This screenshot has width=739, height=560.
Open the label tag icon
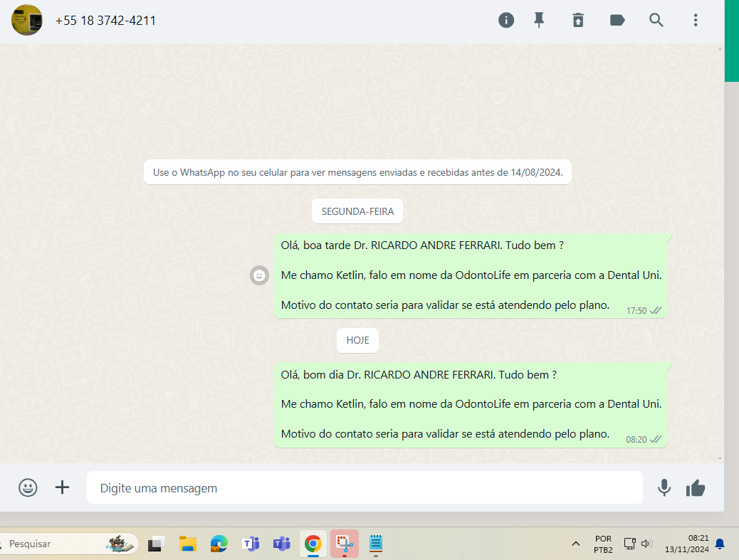click(617, 20)
